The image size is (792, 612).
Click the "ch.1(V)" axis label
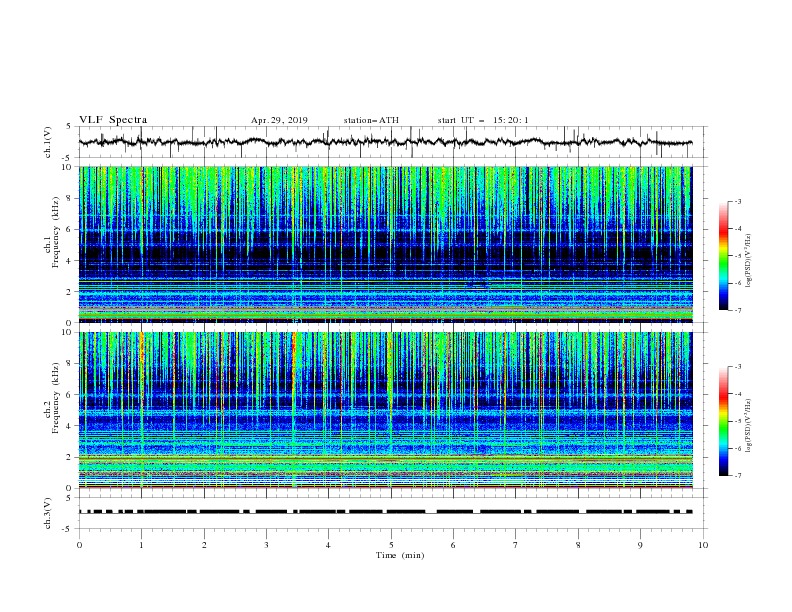click(x=48, y=142)
